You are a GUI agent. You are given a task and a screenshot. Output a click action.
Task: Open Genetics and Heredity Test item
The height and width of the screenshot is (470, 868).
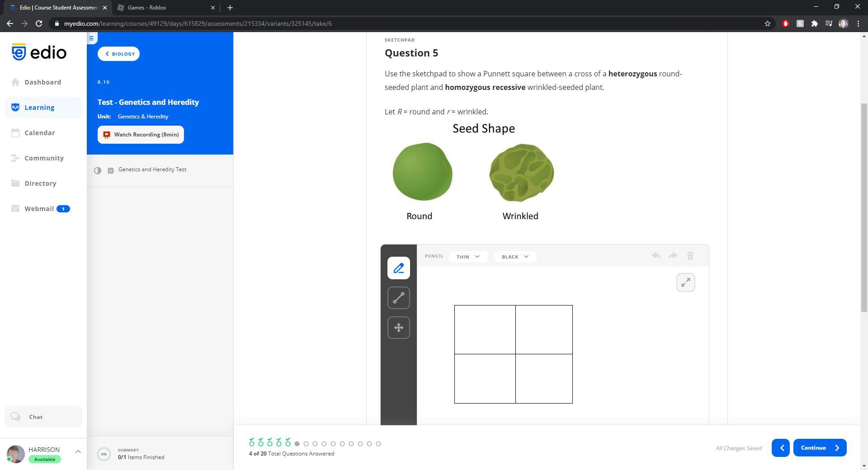tap(152, 169)
